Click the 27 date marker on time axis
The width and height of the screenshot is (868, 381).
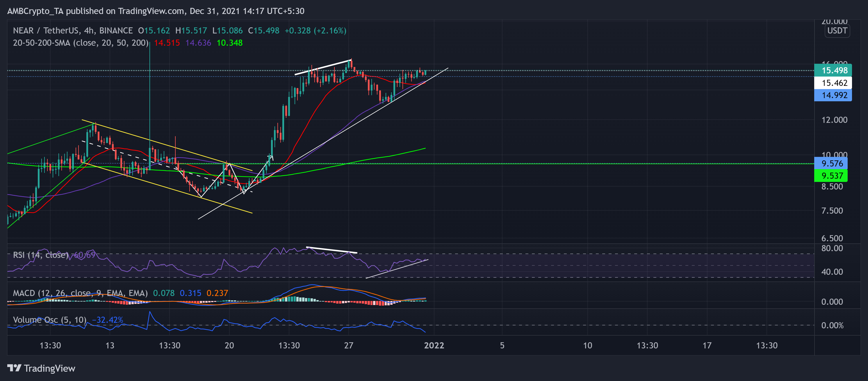click(x=348, y=345)
